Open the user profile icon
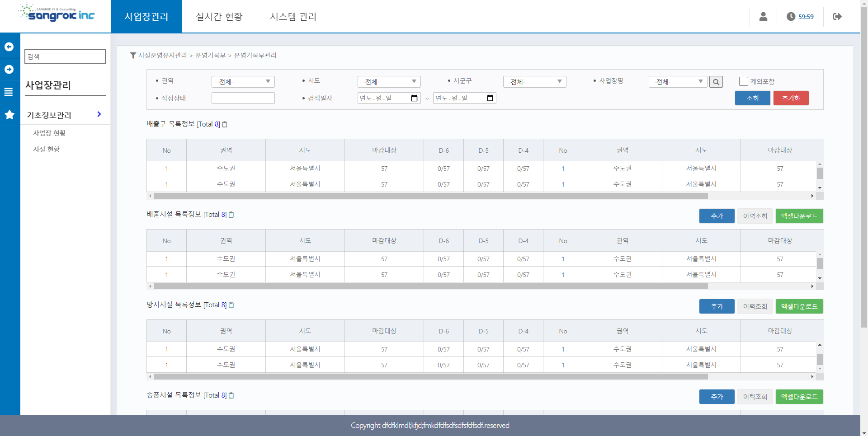 pos(763,17)
